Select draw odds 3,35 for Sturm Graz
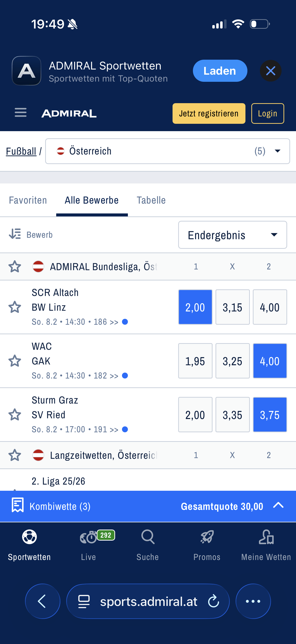The height and width of the screenshot is (644, 296). pos(232,415)
